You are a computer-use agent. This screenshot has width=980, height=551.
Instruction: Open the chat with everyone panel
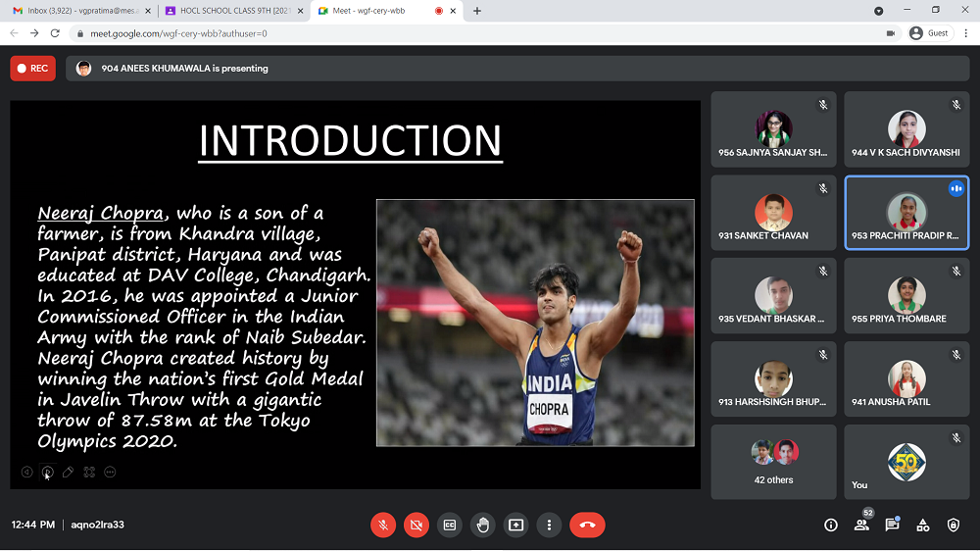tap(892, 525)
